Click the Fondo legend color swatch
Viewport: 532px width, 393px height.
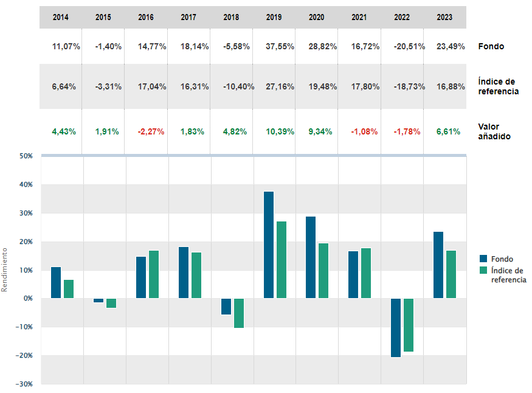(484, 259)
